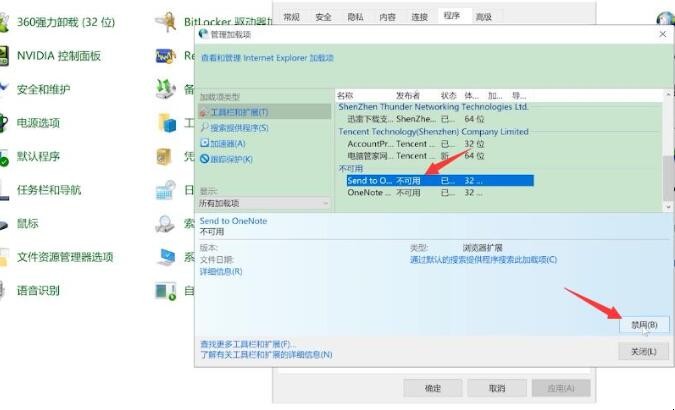Image resolution: width=675 pixels, height=410 pixels.
Task: Open the 内容 tab
Action: 387,17
